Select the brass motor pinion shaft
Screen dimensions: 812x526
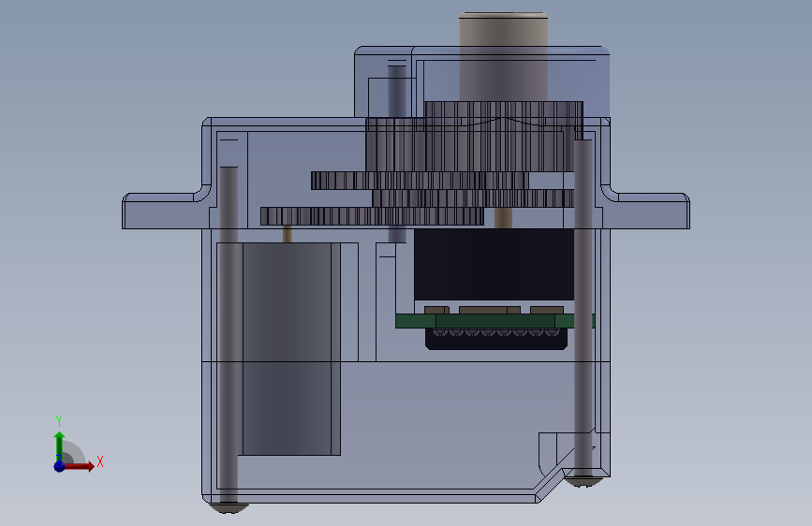coord(287,234)
